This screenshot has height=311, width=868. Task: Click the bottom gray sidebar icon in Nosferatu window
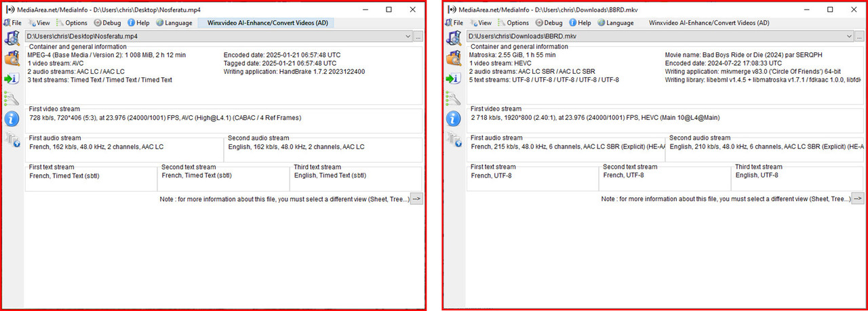pos(12,140)
